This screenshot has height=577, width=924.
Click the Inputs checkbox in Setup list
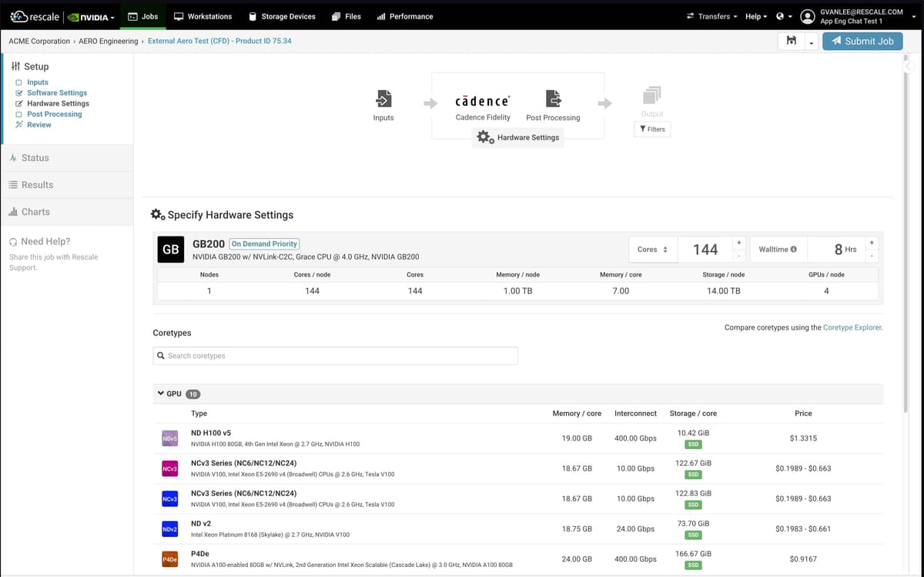tap(19, 82)
